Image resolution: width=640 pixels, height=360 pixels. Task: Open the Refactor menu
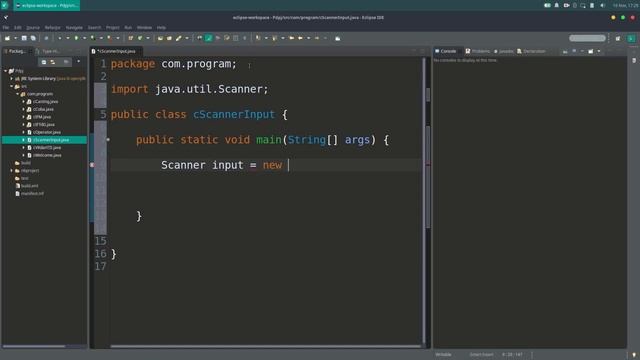pos(53,28)
